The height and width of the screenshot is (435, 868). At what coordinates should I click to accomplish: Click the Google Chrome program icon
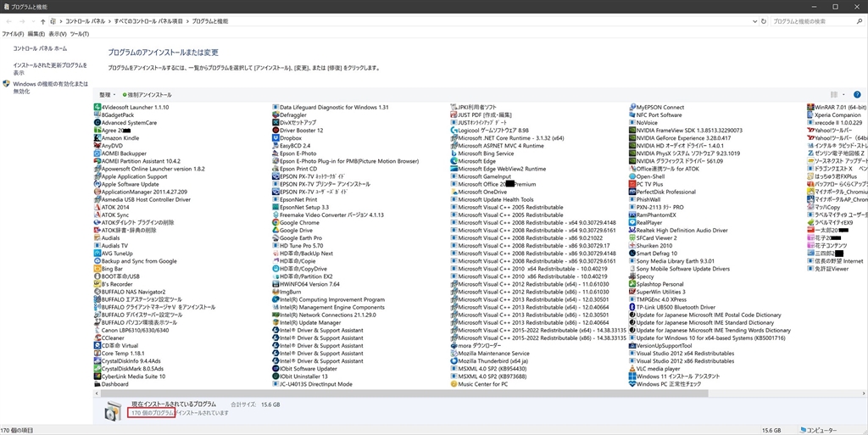(275, 222)
